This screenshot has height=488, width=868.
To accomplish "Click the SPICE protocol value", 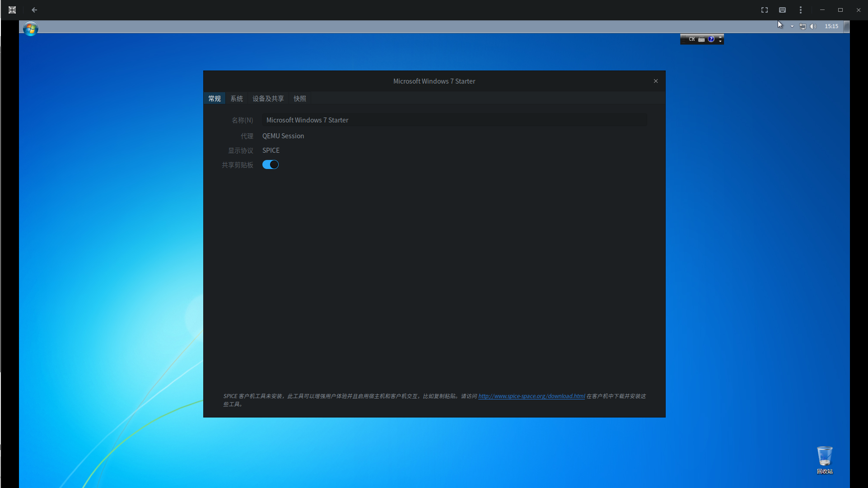I will pyautogui.click(x=271, y=150).
